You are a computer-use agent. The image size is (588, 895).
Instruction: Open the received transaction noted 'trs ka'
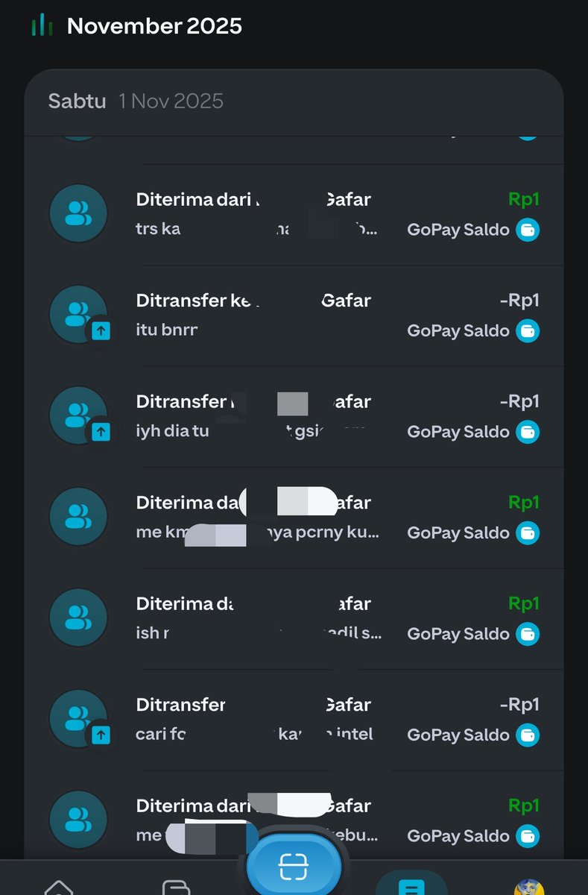tap(294, 214)
